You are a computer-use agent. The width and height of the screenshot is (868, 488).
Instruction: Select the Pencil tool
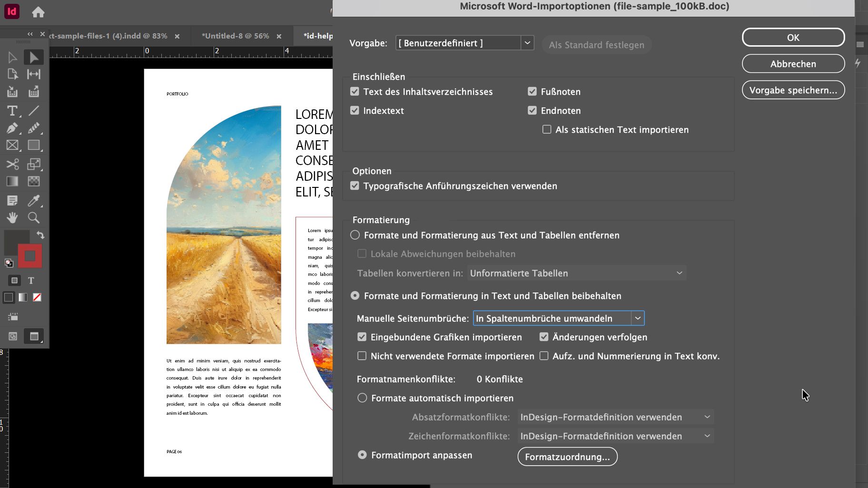(34, 128)
